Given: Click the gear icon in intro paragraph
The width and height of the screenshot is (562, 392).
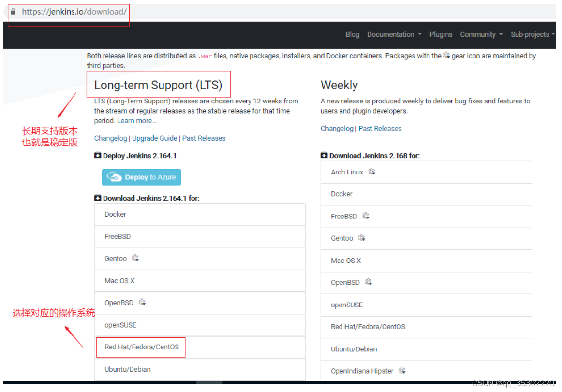Looking at the screenshot, I should point(446,55).
